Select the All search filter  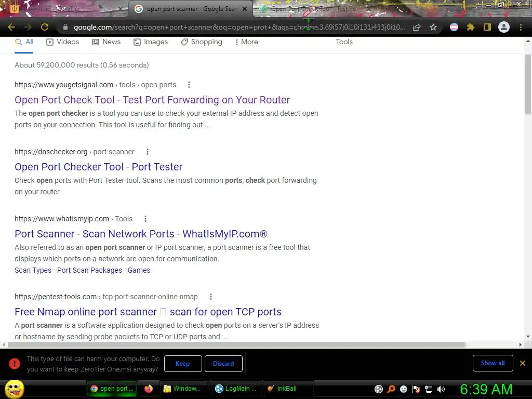[24, 42]
